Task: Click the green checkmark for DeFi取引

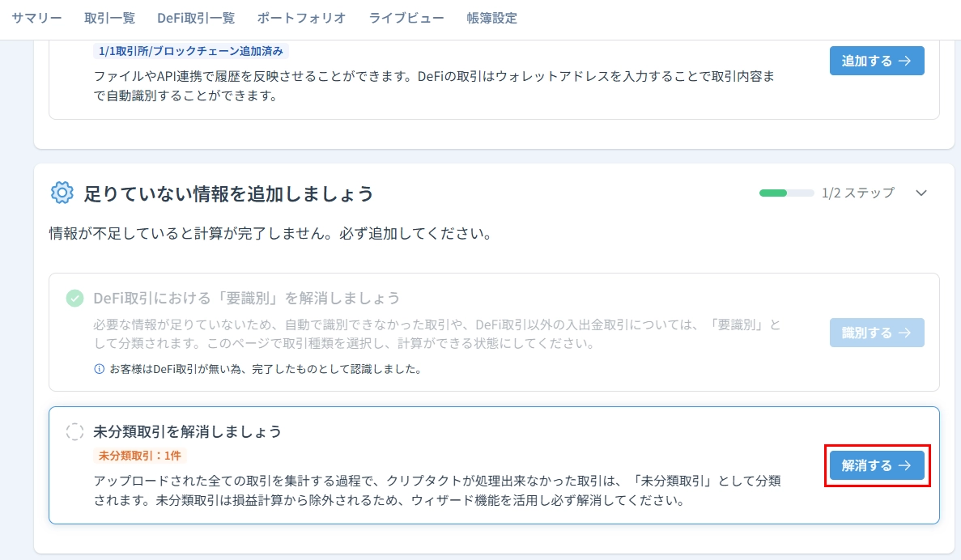Action: [74, 299]
